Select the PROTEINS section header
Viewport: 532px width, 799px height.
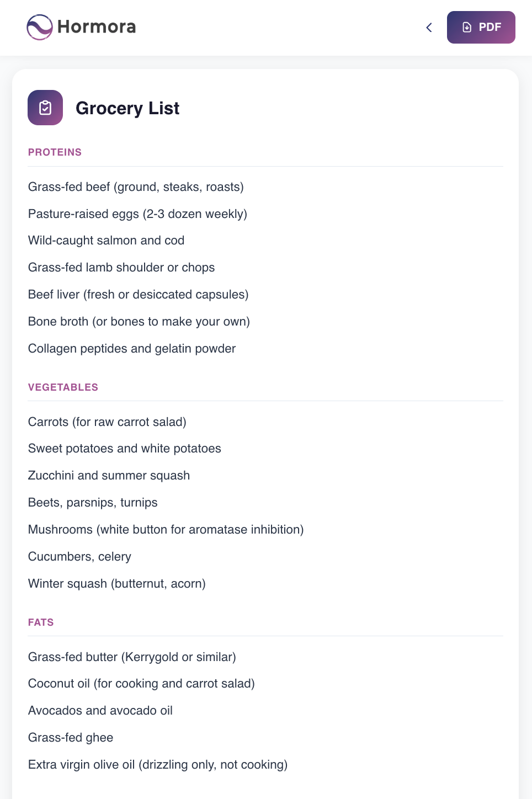coord(55,152)
